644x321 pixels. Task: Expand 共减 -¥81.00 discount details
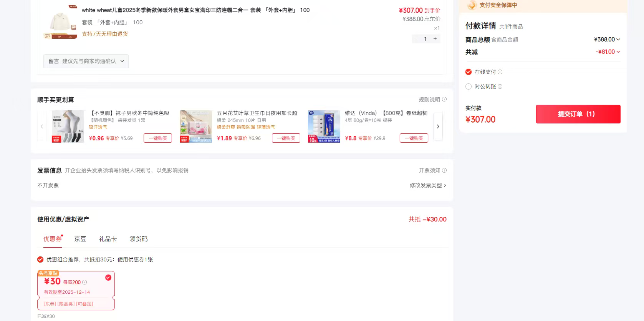tap(618, 52)
